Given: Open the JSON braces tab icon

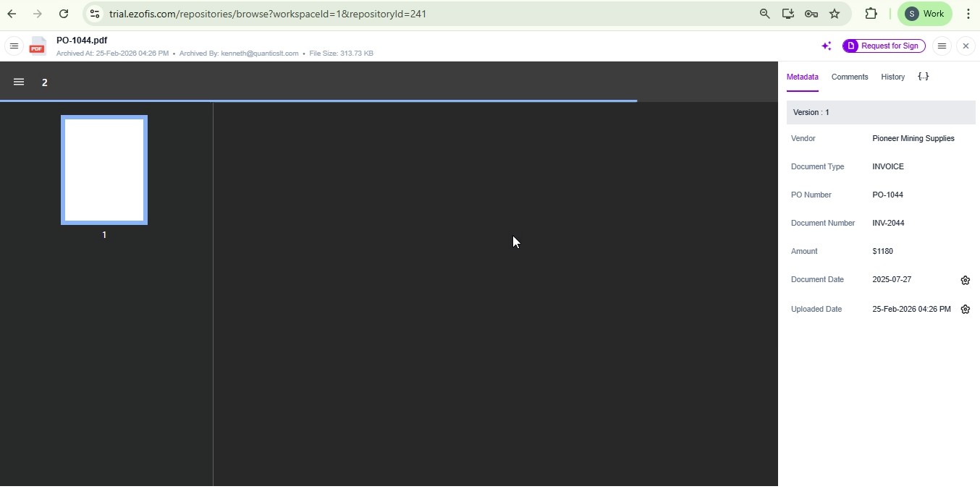Looking at the screenshot, I should click(x=924, y=77).
